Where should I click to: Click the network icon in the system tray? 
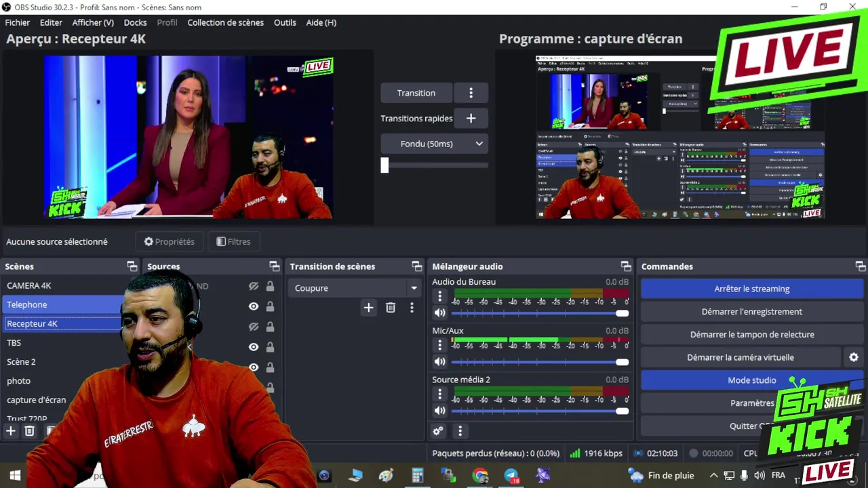729,476
